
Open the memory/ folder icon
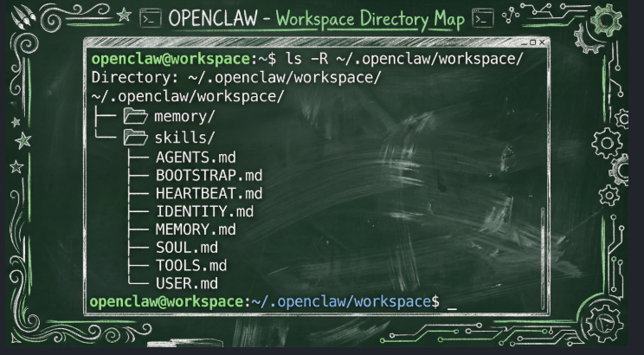pos(136,115)
